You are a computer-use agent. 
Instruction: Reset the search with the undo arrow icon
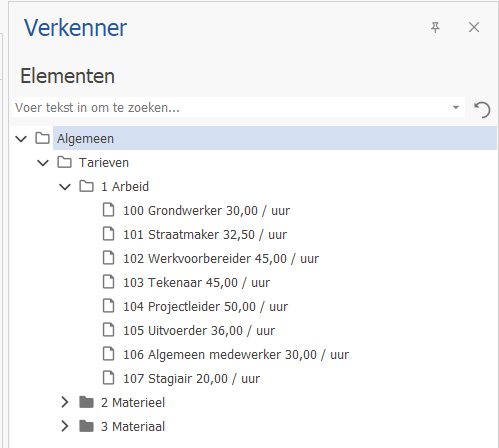pos(482,110)
